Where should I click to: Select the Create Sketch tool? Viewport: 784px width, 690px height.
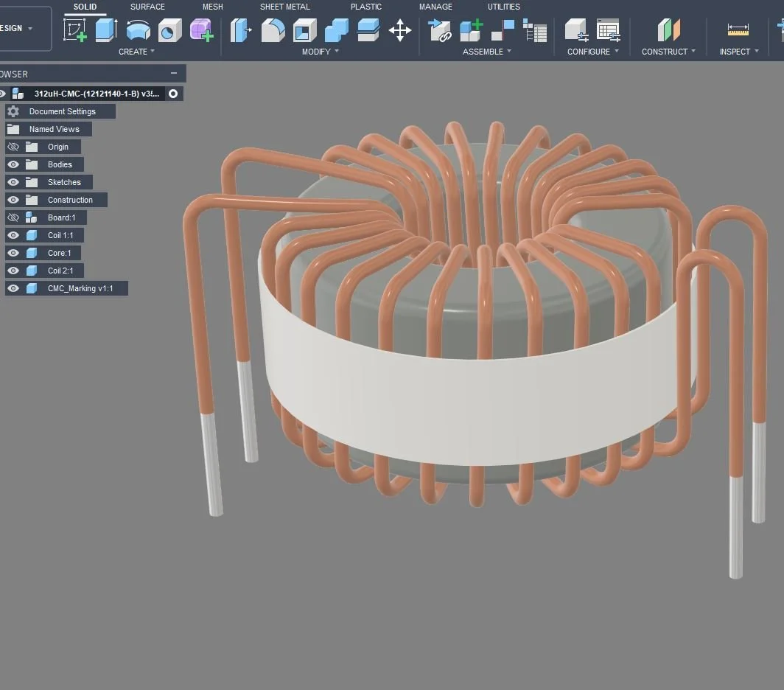(x=74, y=31)
